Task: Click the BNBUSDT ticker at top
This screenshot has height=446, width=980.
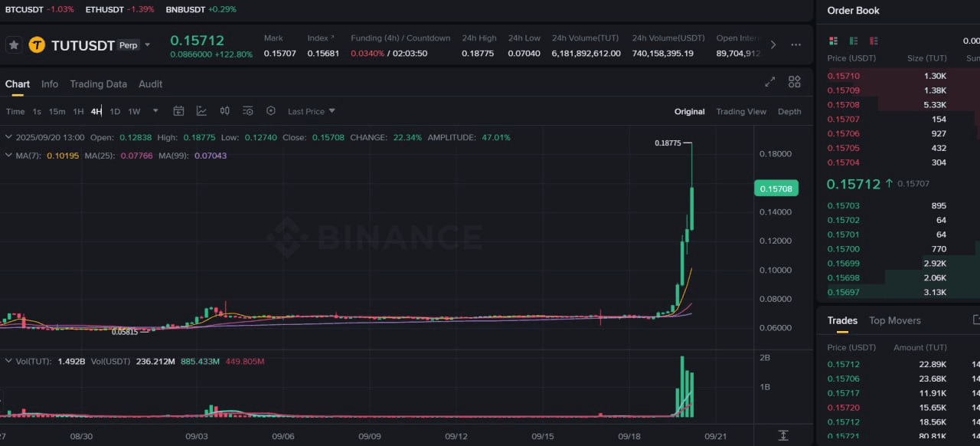Action: (201, 9)
